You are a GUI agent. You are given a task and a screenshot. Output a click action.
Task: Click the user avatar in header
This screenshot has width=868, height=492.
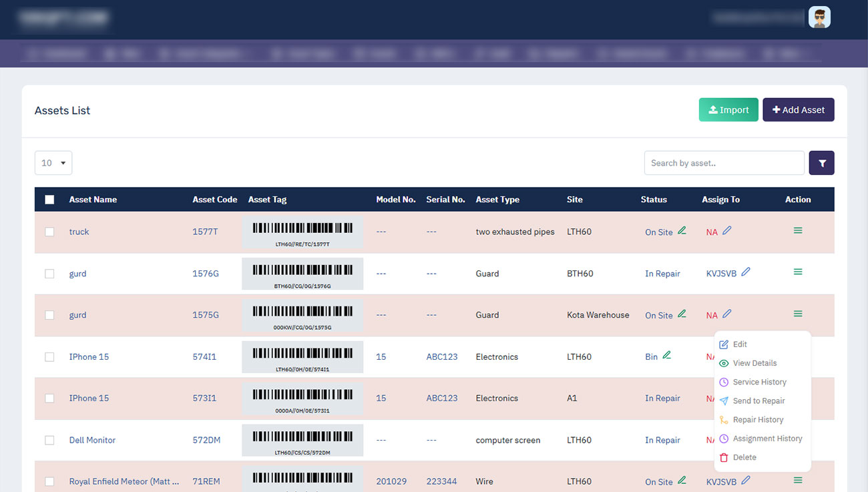[x=819, y=17]
